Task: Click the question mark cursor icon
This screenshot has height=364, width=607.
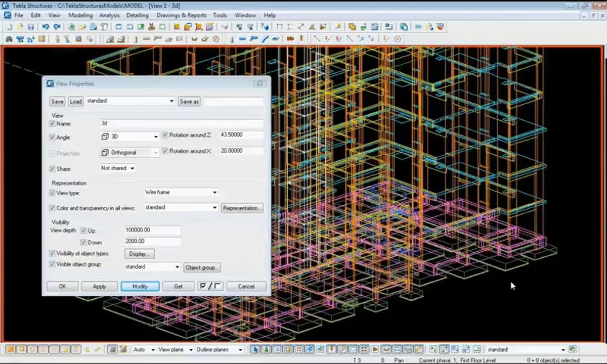Action: (265, 27)
